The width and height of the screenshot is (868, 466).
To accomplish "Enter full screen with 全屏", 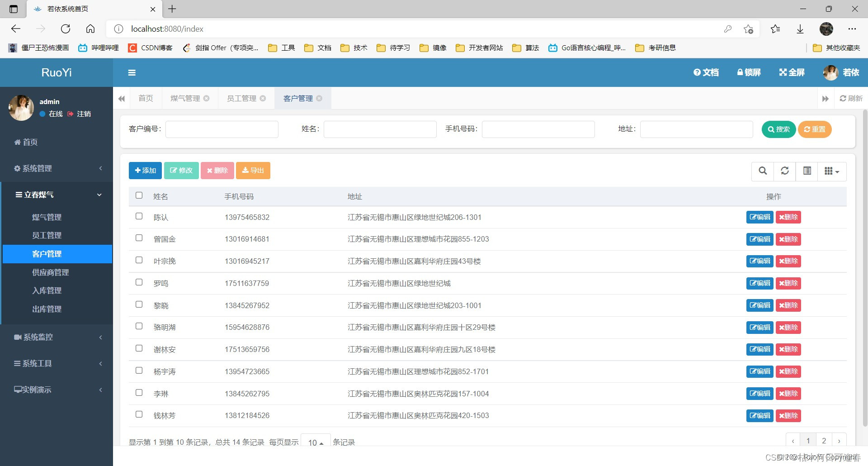I will coord(792,72).
